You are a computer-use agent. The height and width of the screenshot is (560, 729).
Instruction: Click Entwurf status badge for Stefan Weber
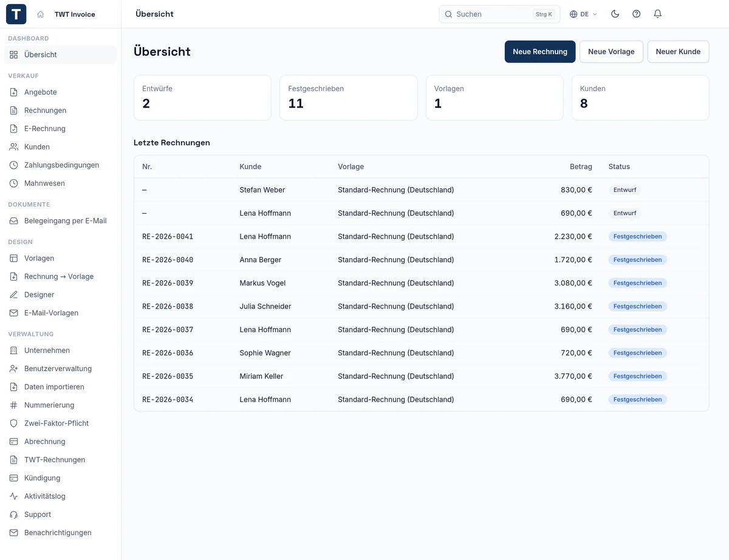[625, 190]
